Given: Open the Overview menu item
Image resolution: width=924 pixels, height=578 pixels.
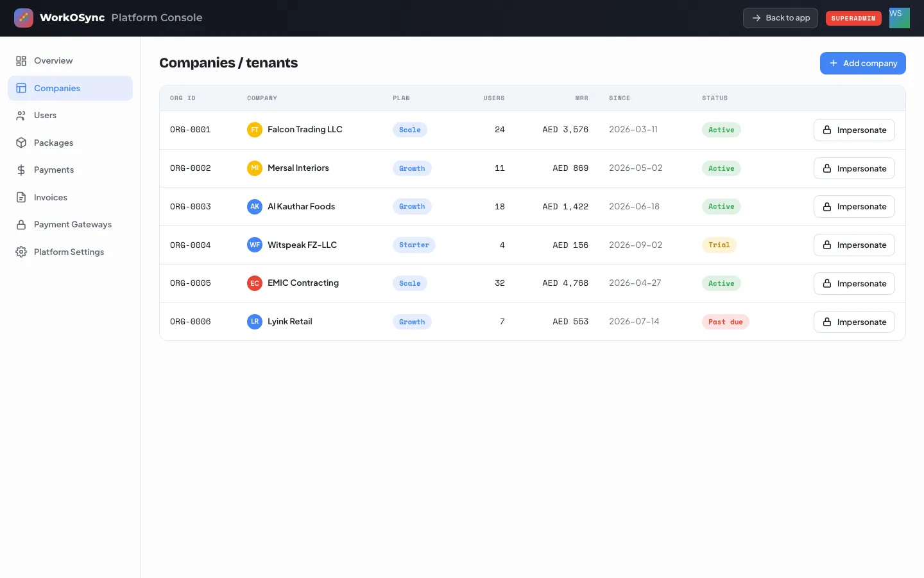Looking at the screenshot, I should click(71, 61).
